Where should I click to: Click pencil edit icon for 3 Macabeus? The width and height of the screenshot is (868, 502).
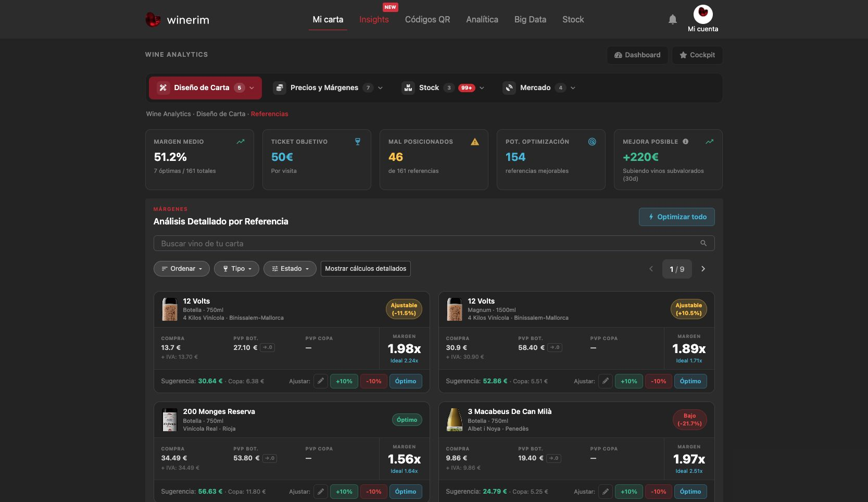(606, 492)
